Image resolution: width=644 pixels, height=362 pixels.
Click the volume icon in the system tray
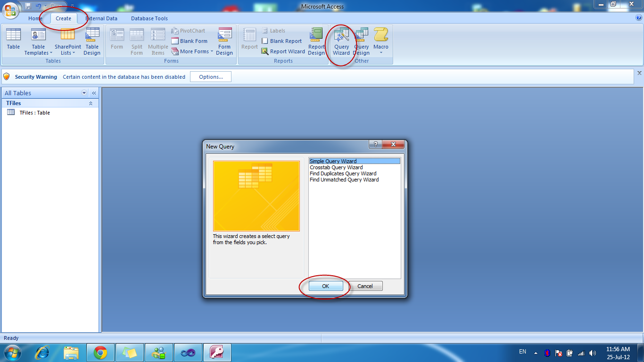pos(593,353)
